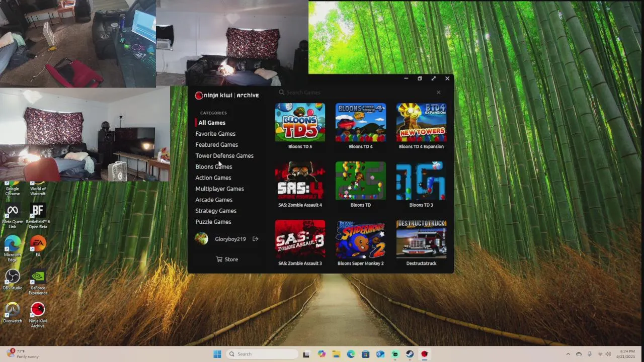Show hidden system tray icons
Viewport: 644px width, 362px height.
[x=568, y=354]
